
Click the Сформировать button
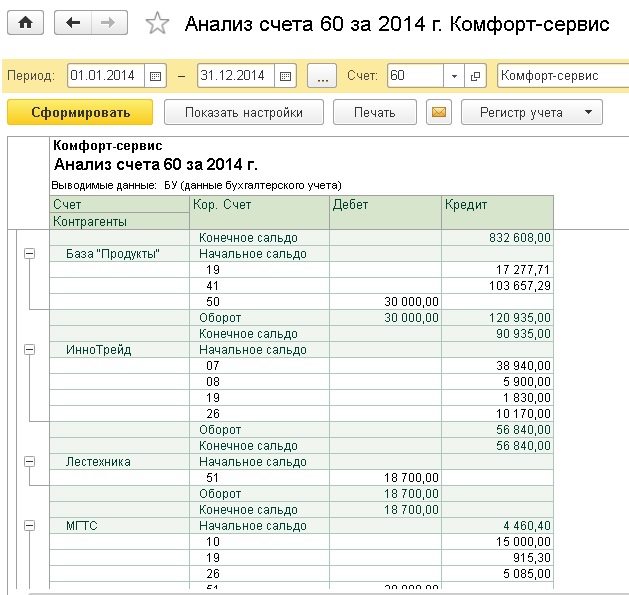click(x=80, y=112)
